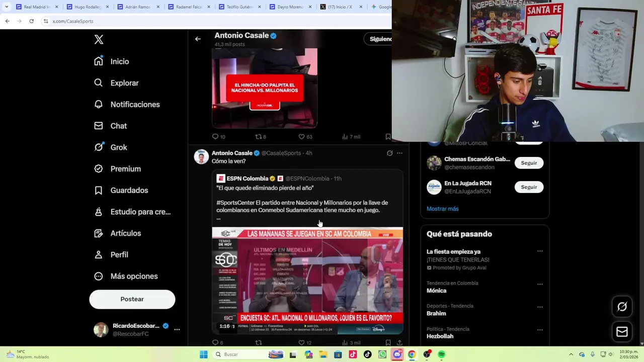Image resolution: width=644 pixels, height=362 pixels.
Task: Open floating Grok button at right
Action: click(622, 307)
